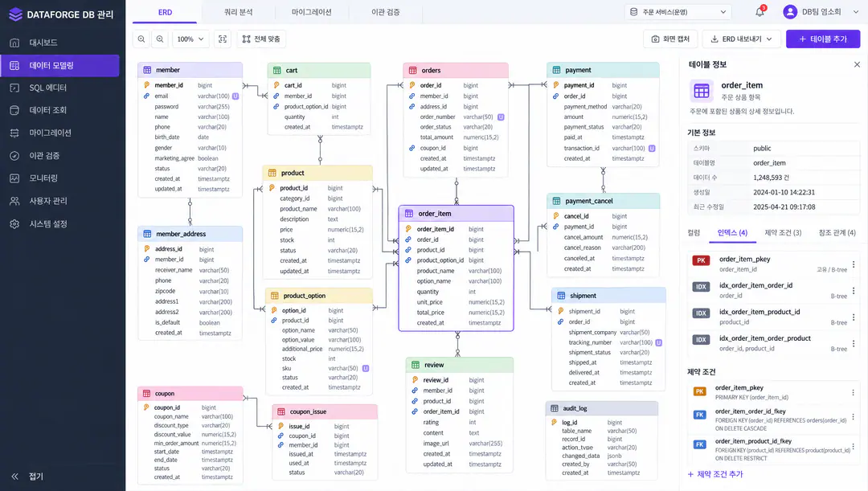The image size is (868, 491).
Task: Select the shipment table header
Action: pos(609,296)
